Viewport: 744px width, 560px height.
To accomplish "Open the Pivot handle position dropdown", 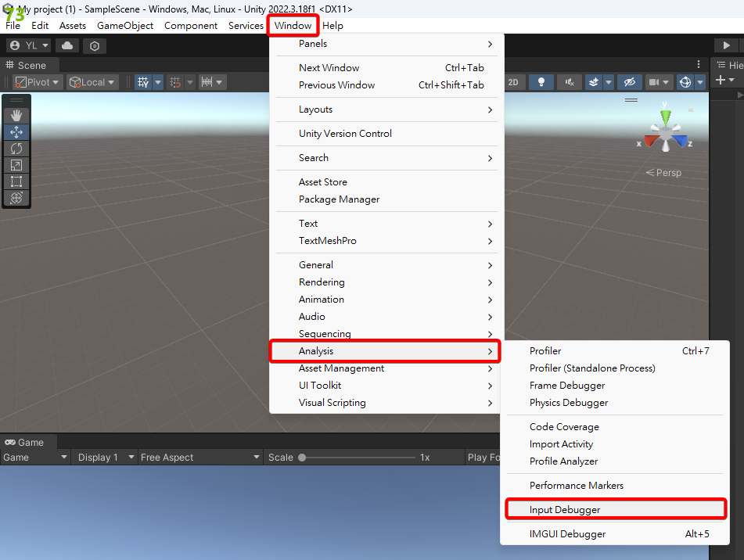I will click(37, 82).
